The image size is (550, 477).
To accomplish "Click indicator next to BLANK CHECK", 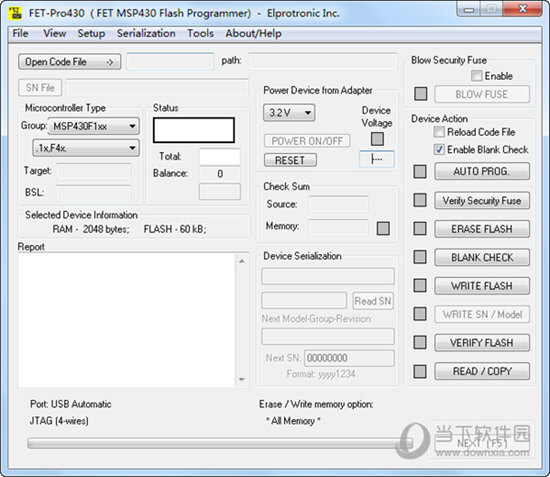I will coord(420,257).
